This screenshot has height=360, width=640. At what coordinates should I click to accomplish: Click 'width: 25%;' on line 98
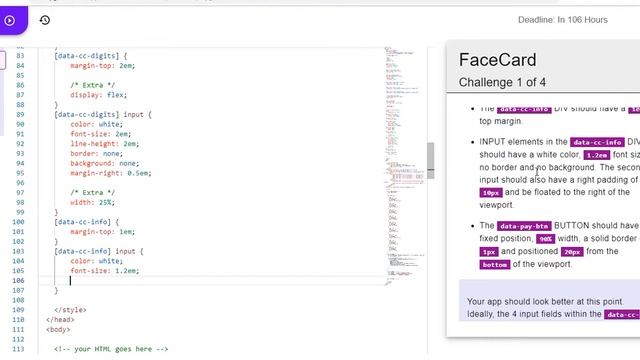tap(92, 203)
